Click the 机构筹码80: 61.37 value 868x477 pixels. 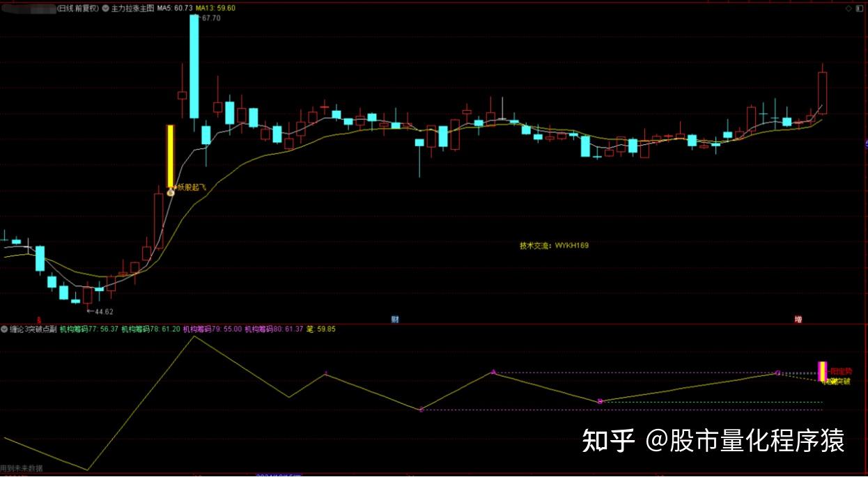[274, 329]
